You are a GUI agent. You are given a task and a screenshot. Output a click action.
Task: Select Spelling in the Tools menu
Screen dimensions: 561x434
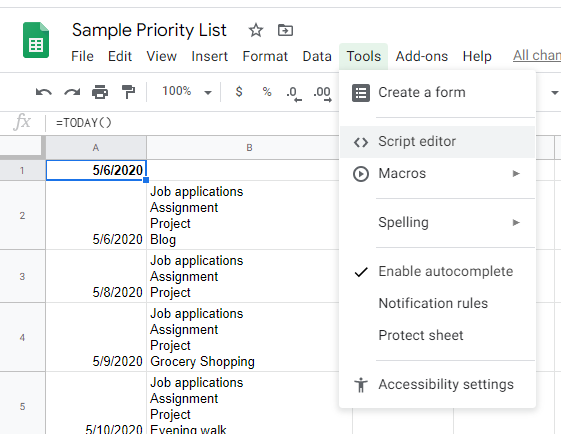pos(437,223)
